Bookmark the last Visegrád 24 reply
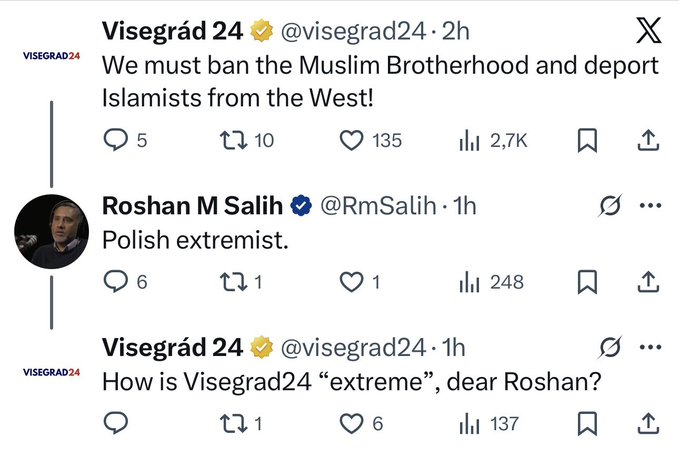The width and height of the screenshot is (679, 455). [588, 423]
